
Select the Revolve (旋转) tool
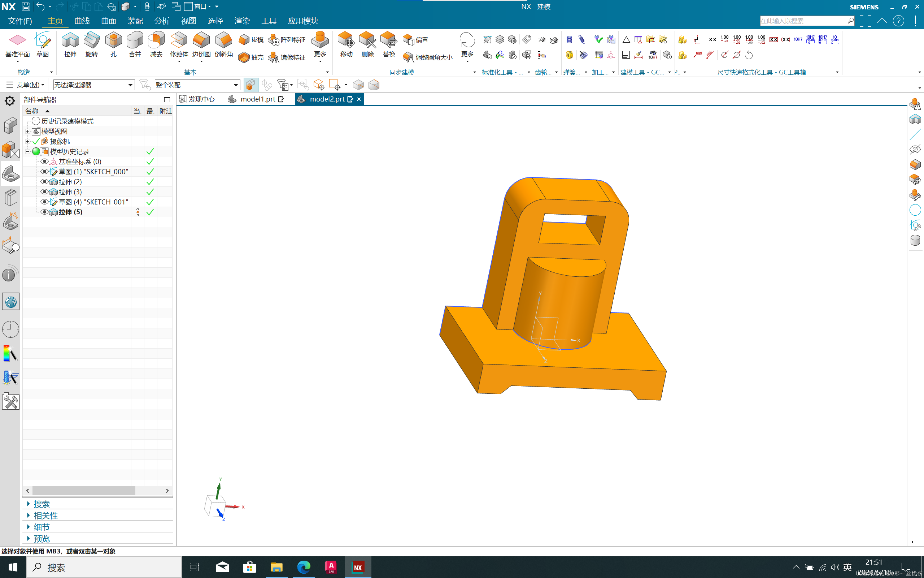click(x=92, y=45)
